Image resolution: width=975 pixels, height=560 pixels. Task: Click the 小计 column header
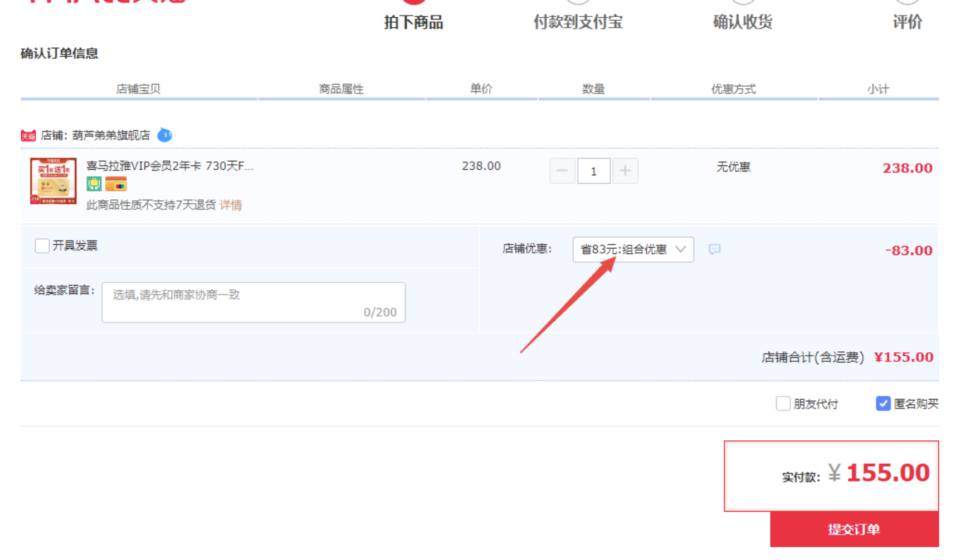878,89
